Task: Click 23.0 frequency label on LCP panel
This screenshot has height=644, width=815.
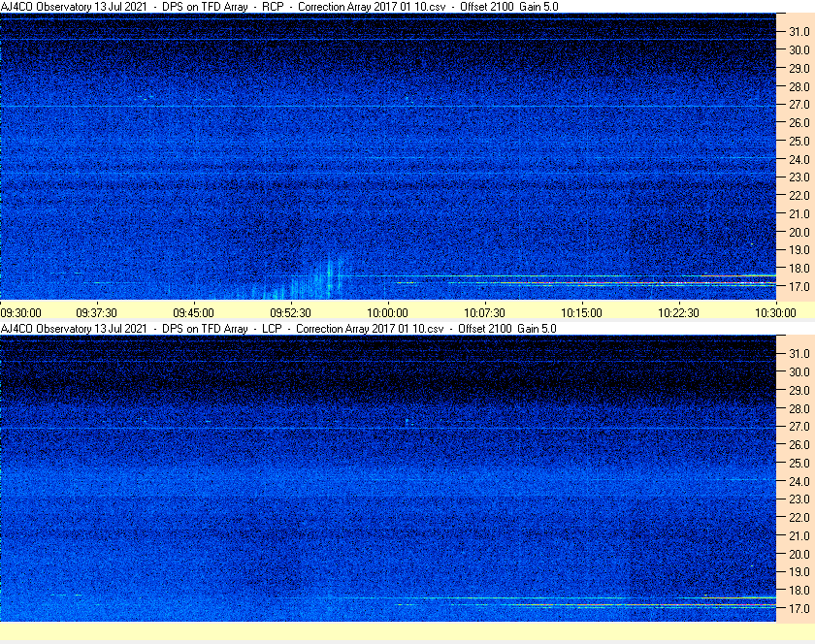Action: click(x=799, y=499)
